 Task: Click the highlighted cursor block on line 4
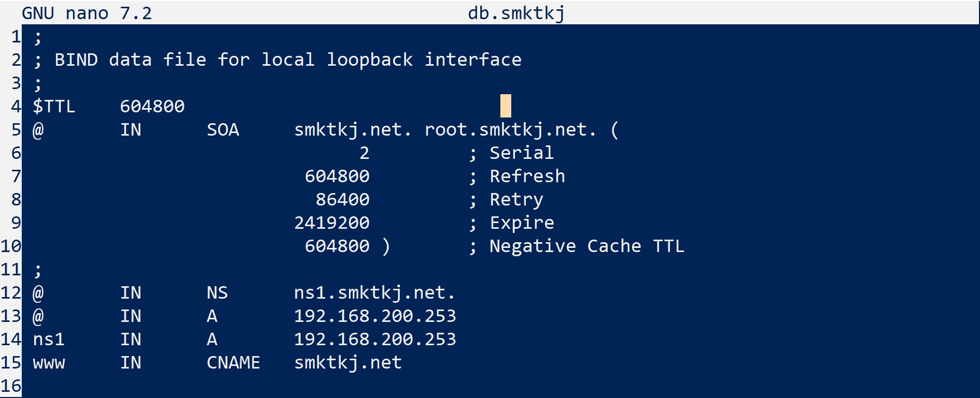click(506, 106)
